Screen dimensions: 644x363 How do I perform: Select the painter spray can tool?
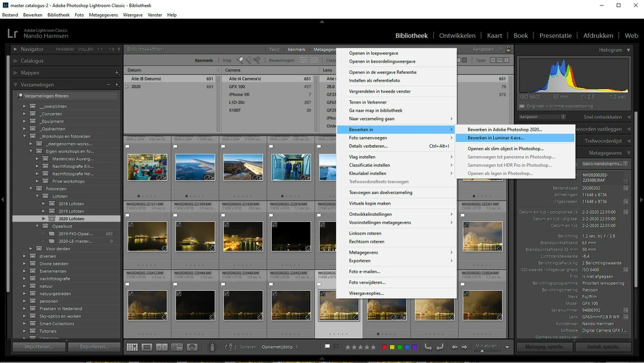[212, 347]
